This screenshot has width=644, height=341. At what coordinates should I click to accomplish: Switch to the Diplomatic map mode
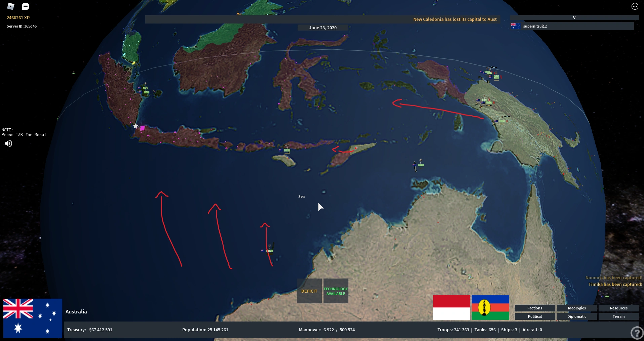[577, 316]
